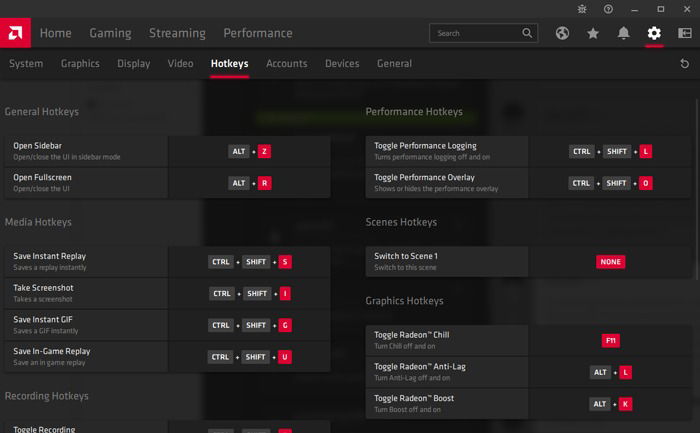Toggle sidebar mode panel icon
This screenshot has height=433, width=700.
click(684, 33)
